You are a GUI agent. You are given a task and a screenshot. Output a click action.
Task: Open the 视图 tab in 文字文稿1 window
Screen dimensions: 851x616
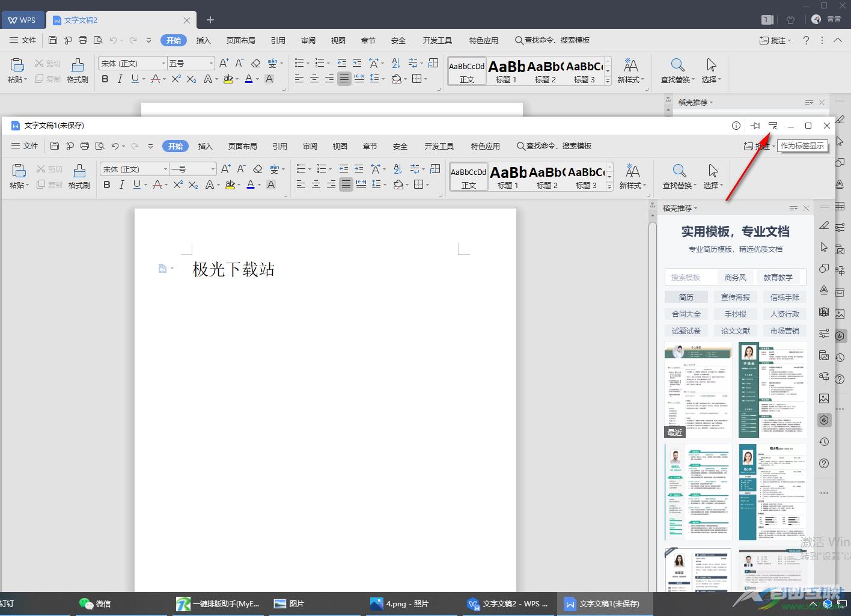pyautogui.click(x=340, y=146)
